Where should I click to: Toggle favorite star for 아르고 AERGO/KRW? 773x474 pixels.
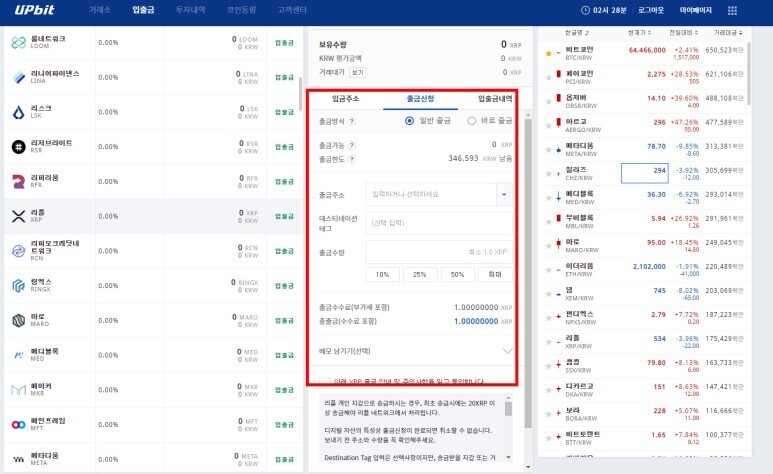coord(548,126)
